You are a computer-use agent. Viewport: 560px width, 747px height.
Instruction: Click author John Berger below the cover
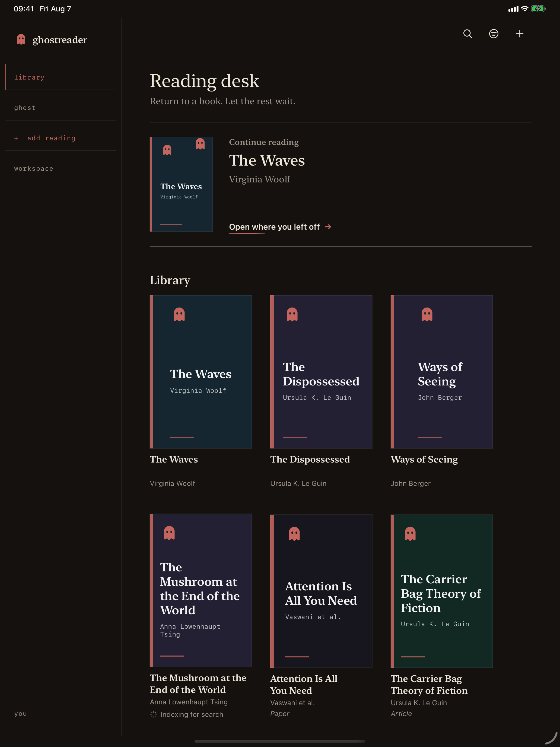411,483
